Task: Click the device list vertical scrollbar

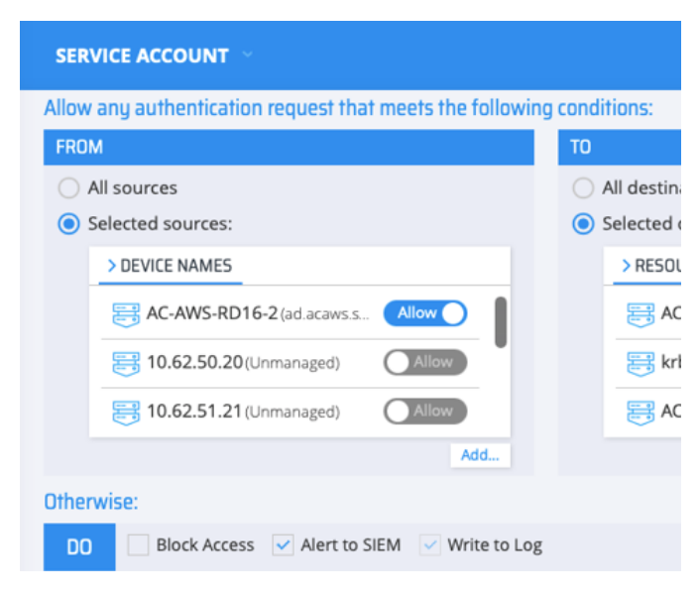Action: [501, 322]
